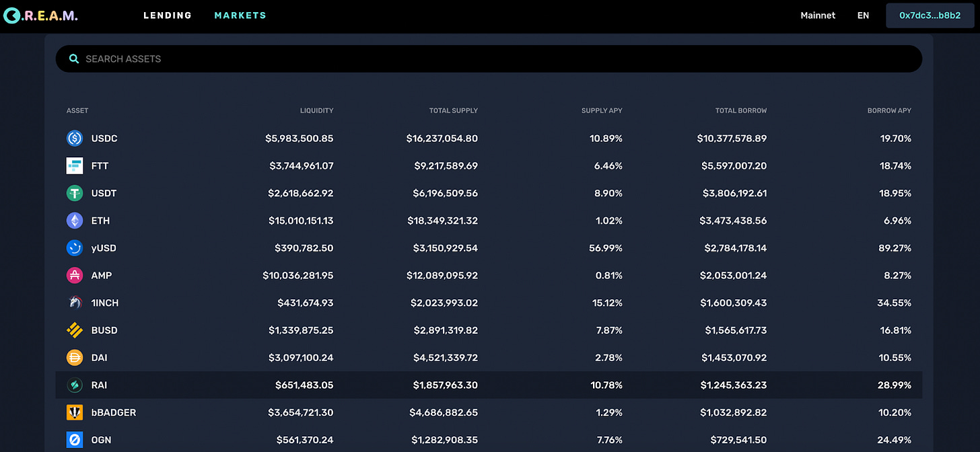Click ETH liquidity $15,010,151.13
The image size is (980, 452).
click(x=301, y=221)
